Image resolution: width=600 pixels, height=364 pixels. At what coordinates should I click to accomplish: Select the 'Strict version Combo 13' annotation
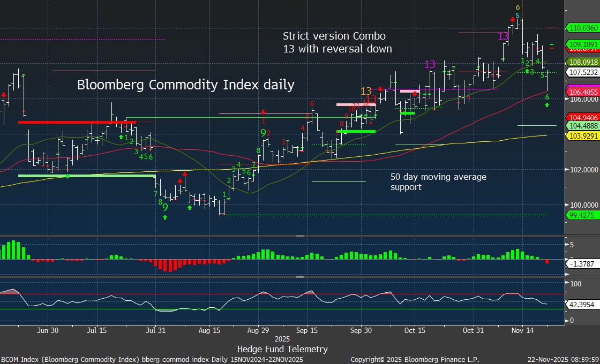tap(337, 42)
